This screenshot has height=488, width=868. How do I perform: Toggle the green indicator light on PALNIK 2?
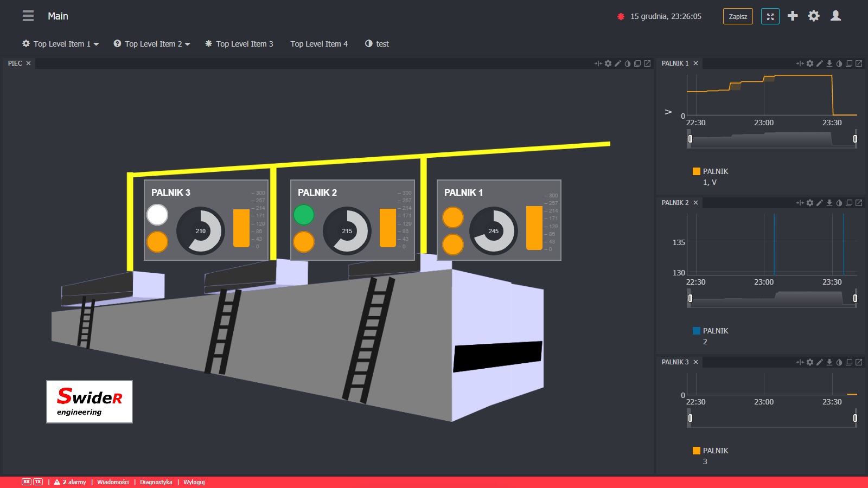click(304, 215)
